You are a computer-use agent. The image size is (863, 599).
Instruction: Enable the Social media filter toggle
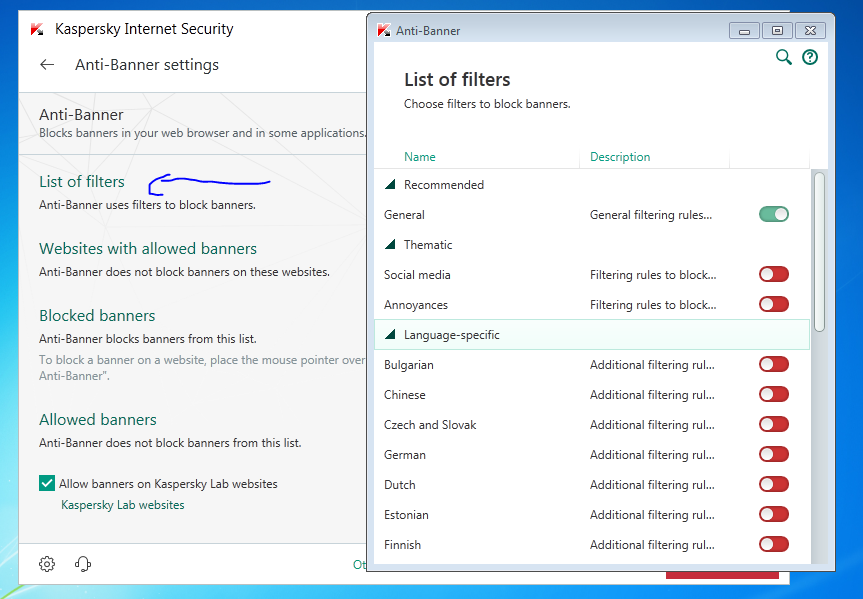[x=773, y=274]
